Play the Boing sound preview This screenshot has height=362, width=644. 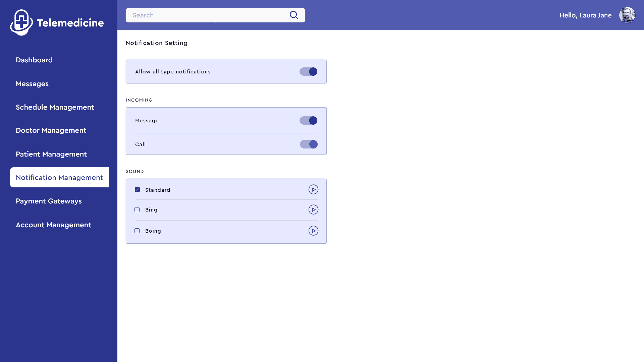(313, 231)
